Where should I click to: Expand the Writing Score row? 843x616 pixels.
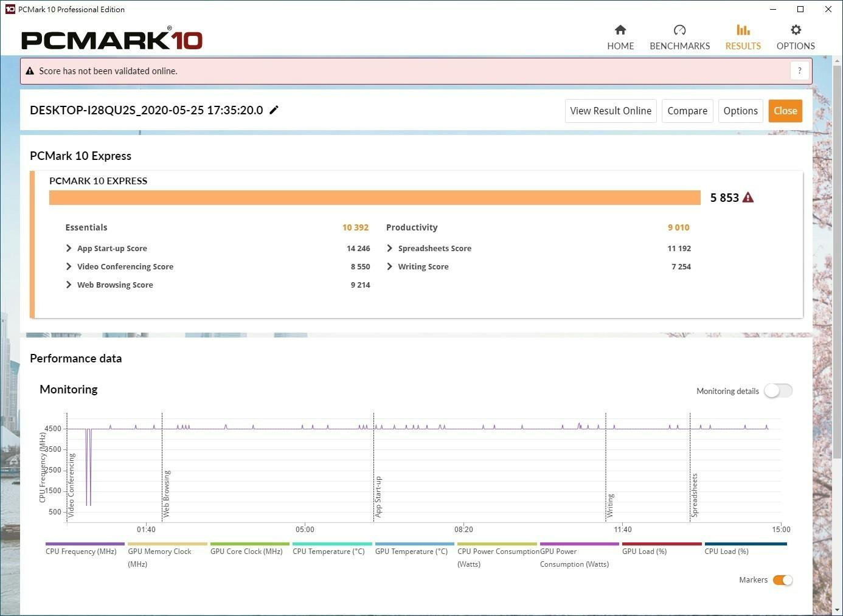pyautogui.click(x=390, y=266)
